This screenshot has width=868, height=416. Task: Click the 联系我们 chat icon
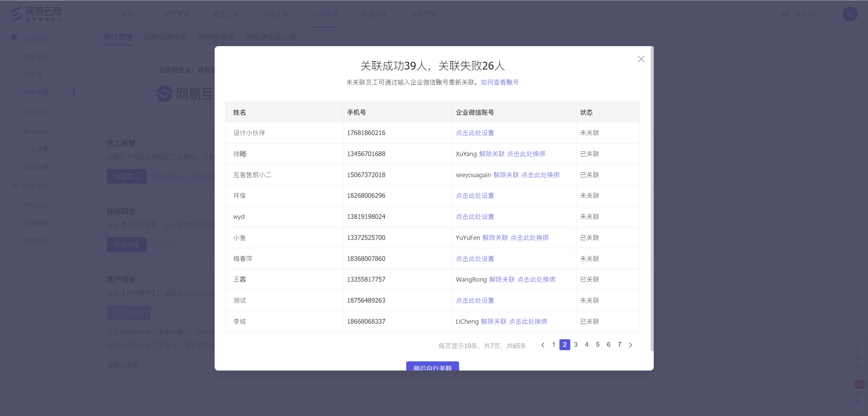click(x=785, y=14)
